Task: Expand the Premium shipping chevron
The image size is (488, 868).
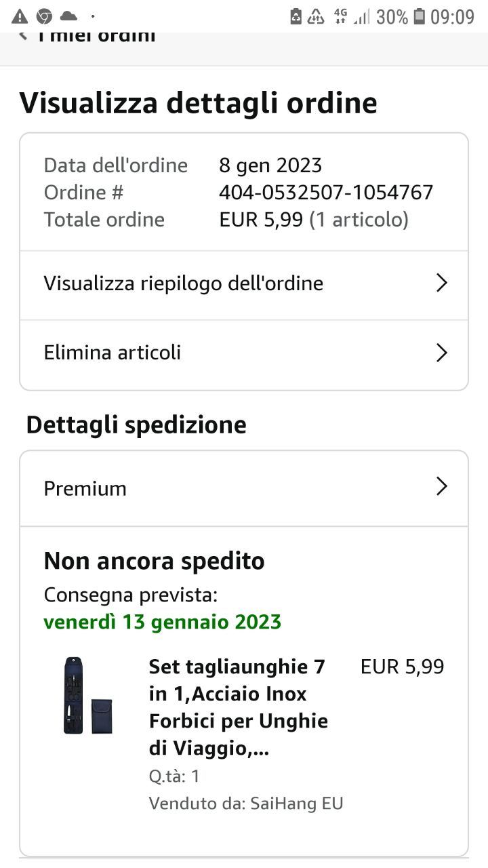Action: 442,487
